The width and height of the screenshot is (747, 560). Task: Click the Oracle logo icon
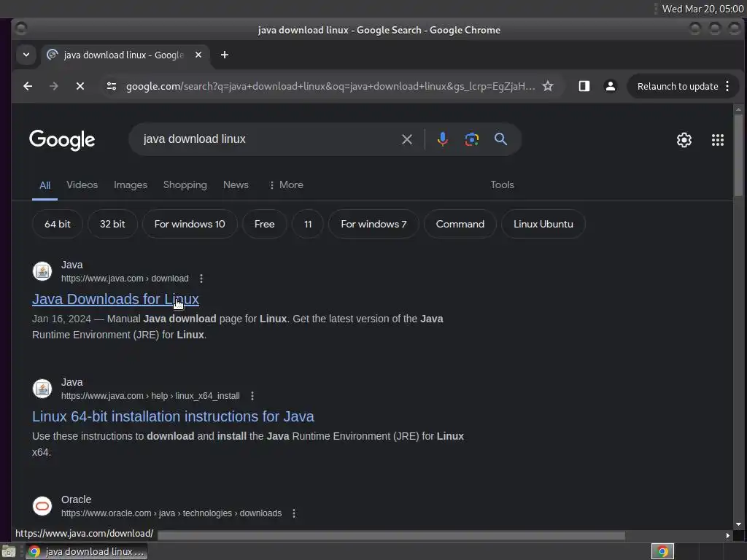coord(42,506)
